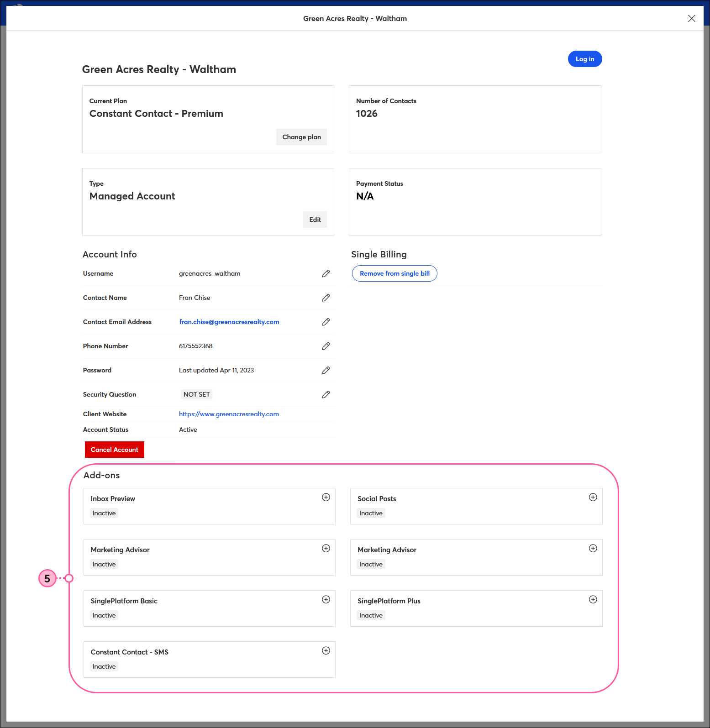Edit the Contact Email Address via pencil icon
The width and height of the screenshot is (710, 728).
326,322
